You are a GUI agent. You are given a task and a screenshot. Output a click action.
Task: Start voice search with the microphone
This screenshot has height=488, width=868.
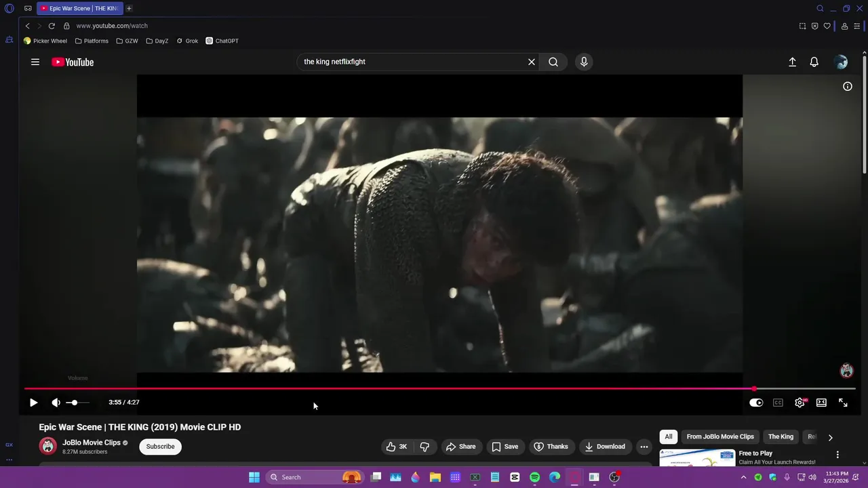coord(584,62)
